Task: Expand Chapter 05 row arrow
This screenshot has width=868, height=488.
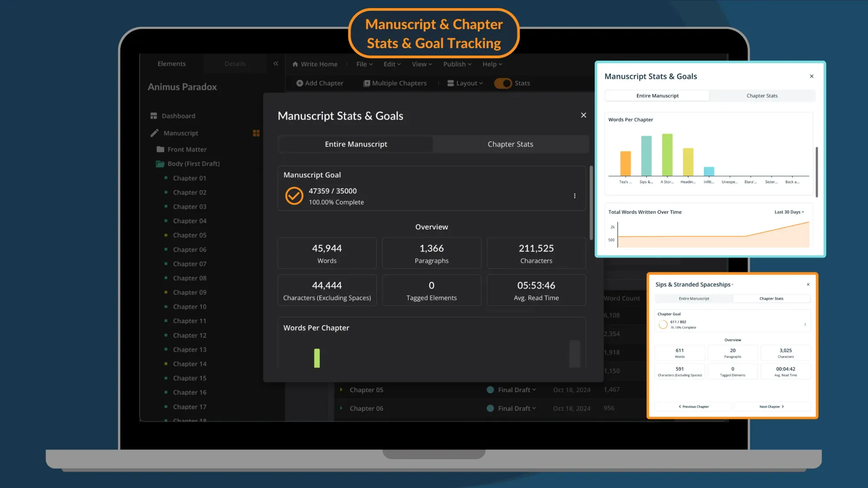Action: click(x=341, y=390)
